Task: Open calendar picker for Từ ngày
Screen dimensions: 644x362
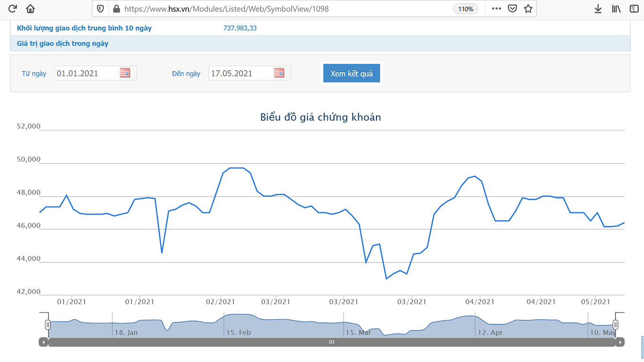Action: point(125,73)
